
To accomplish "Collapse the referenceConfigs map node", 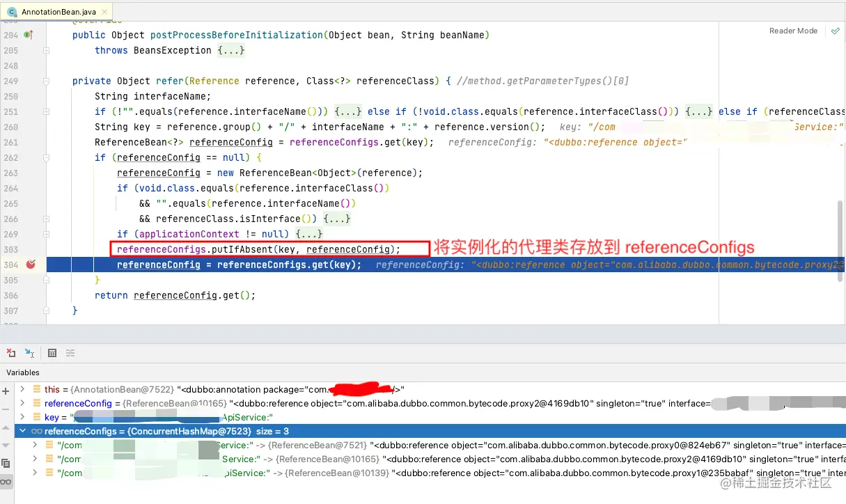I will pyautogui.click(x=22, y=431).
